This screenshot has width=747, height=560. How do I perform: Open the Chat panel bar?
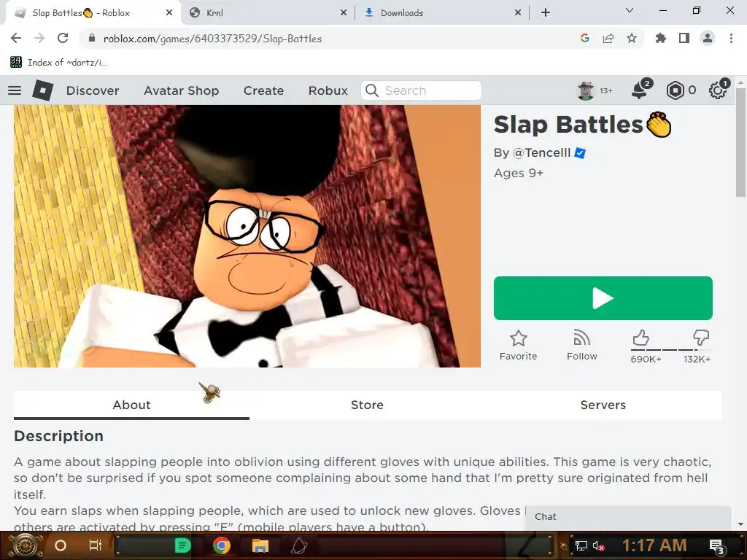[x=628, y=517]
